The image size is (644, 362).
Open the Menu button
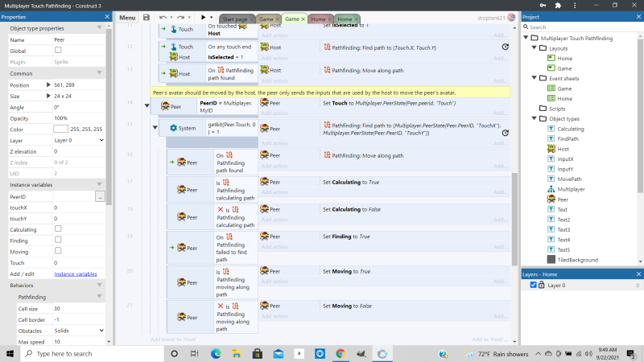coord(127,18)
